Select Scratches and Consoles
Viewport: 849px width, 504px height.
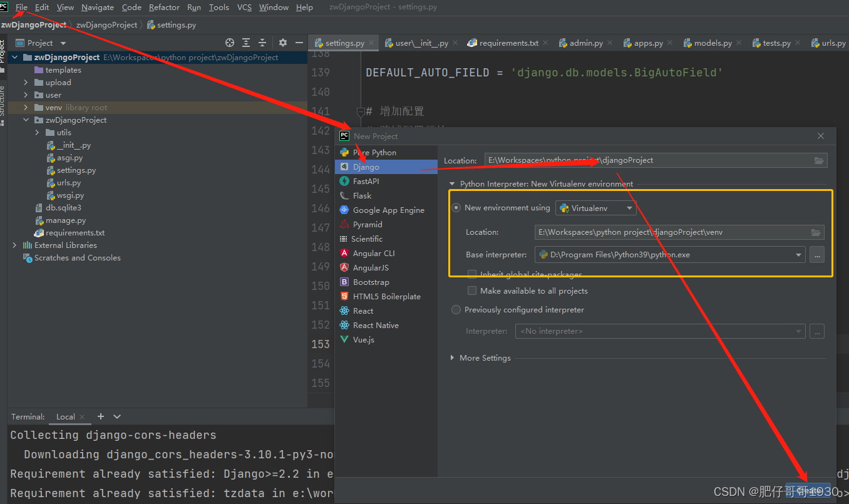point(78,258)
